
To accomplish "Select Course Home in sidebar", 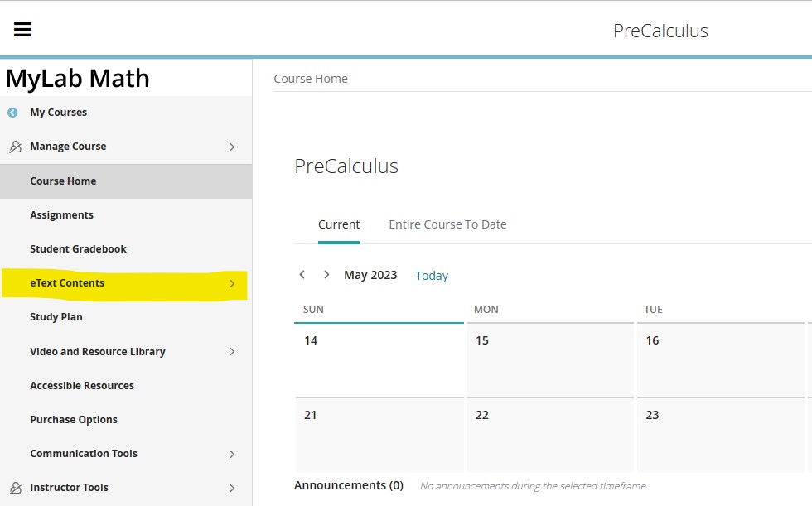I will tap(126, 181).
